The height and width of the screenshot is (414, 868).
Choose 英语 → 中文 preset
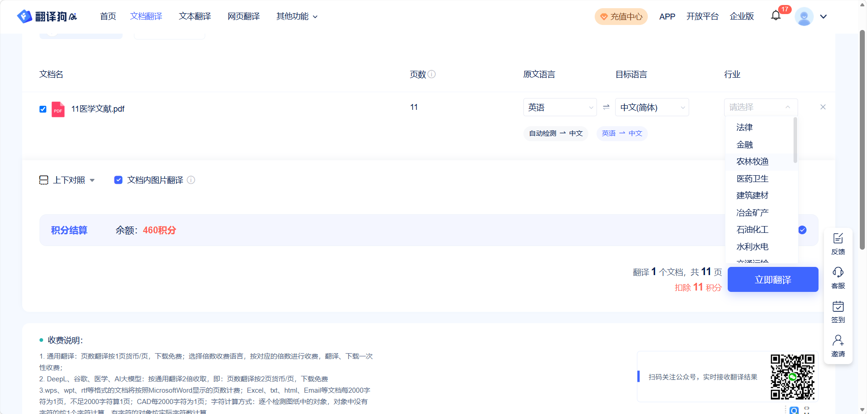(x=622, y=133)
